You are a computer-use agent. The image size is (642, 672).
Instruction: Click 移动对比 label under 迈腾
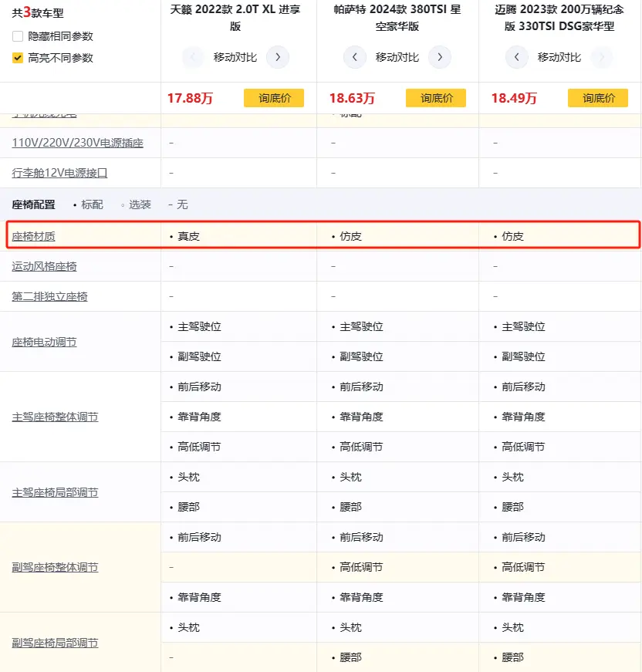(x=559, y=57)
